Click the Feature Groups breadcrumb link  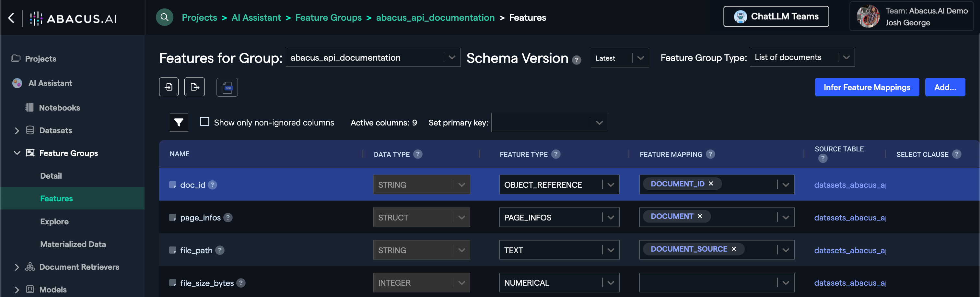click(328, 18)
